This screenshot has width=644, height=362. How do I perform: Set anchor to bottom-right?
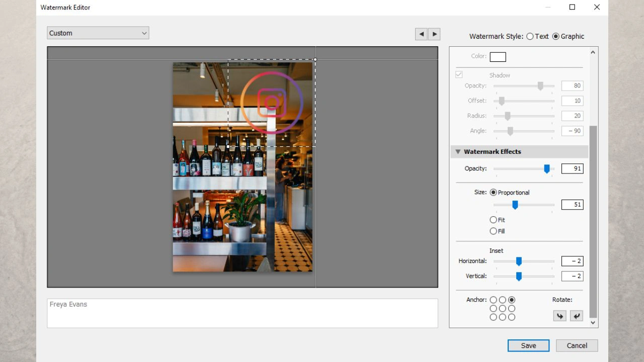pyautogui.click(x=512, y=317)
